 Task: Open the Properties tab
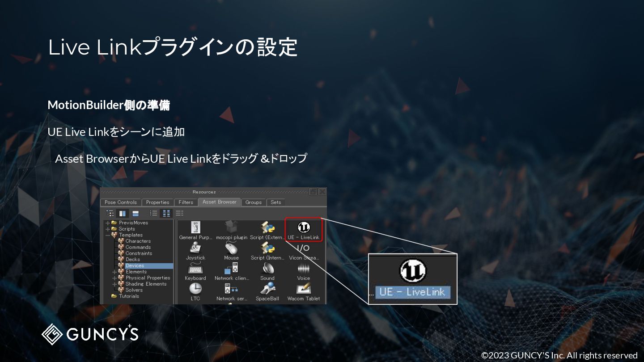pos(158,202)
